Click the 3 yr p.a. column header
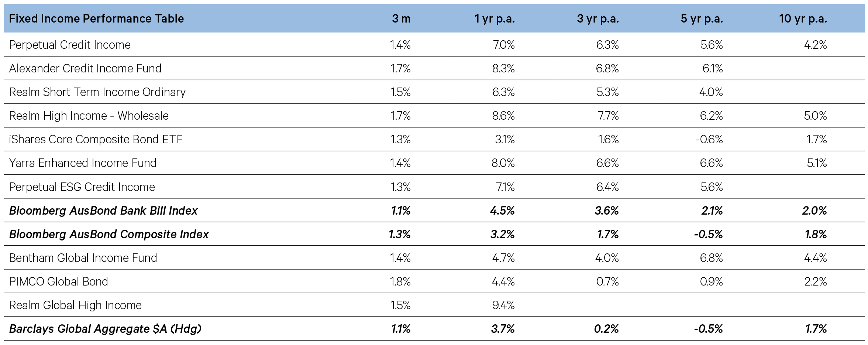This screenshot has height=345, width=868. tap(598, 18)
